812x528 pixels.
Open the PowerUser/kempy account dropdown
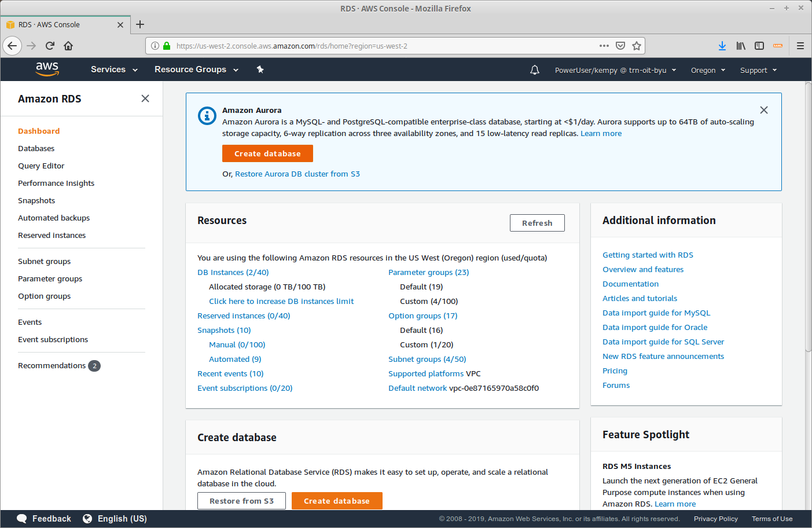pos(615,70)
